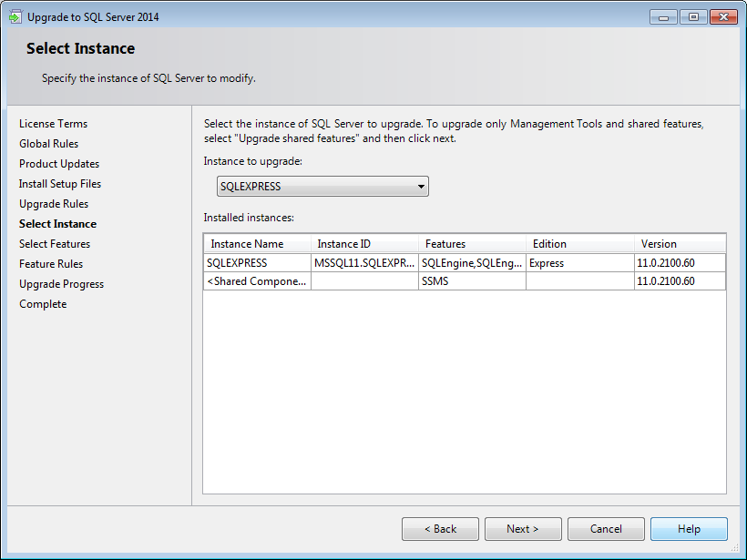The width and height of the screenshot is (747, 560).
Task: Select the Select Instance step
Action: pyautogui.click(x=57, y=224)
